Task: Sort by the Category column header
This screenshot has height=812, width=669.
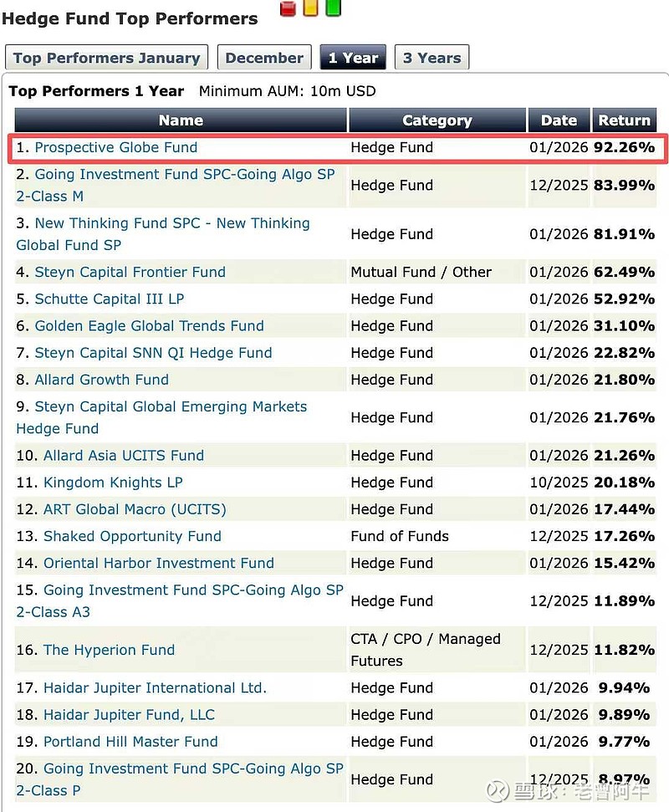Action: [437, 120]
